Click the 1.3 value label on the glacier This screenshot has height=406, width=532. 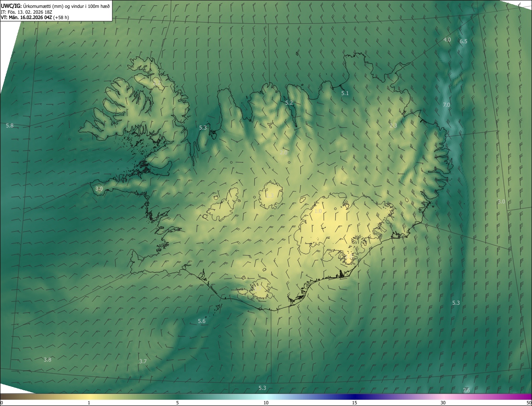click(x=270, y=196)
